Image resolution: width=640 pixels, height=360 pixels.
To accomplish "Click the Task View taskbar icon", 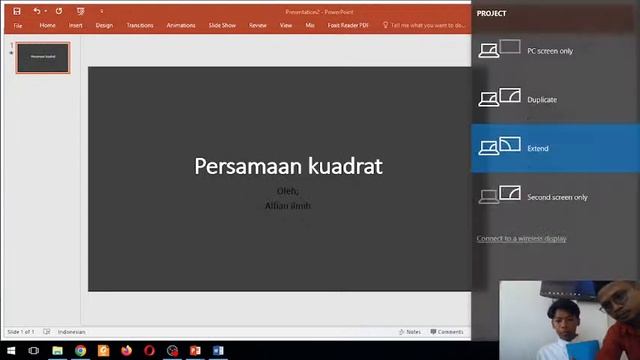I will click(33, 351).
